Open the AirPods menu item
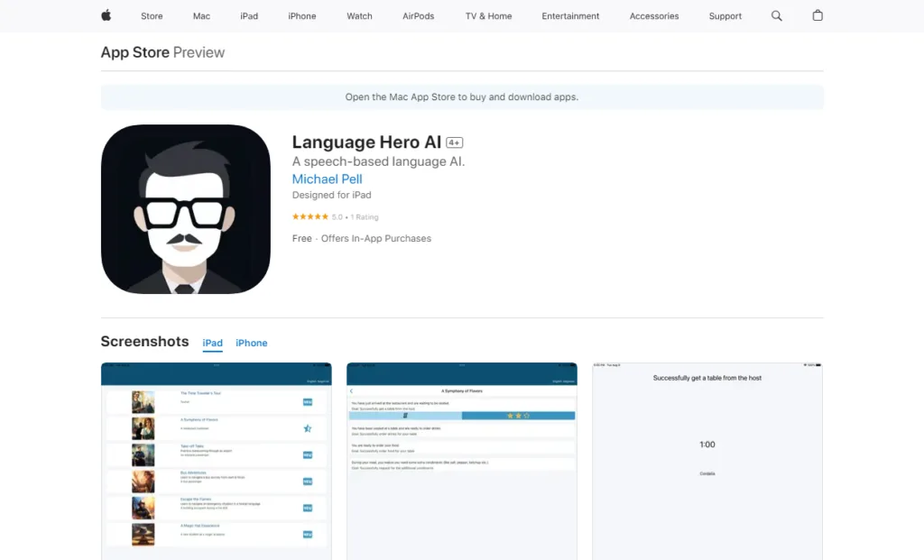This screenshot has height=560, width=924. [x=419, y=16]
